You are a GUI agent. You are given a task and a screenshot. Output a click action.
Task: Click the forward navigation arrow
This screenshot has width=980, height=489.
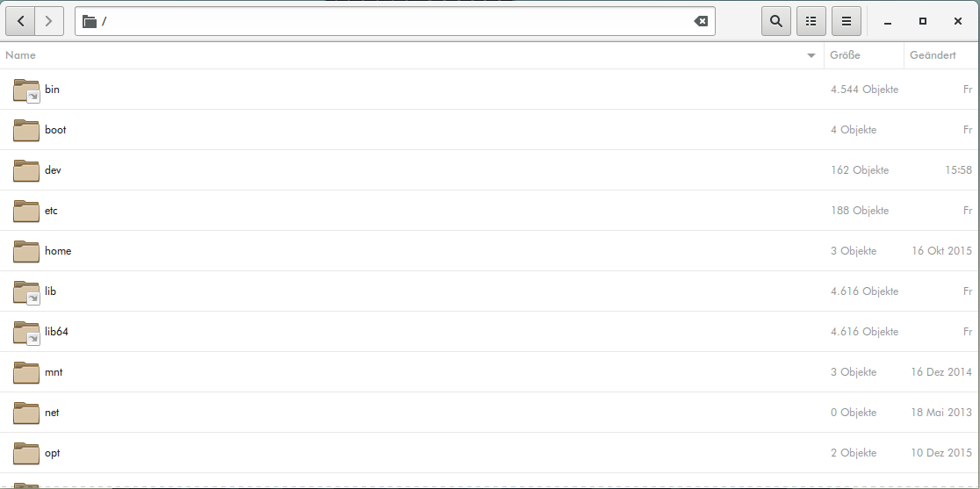coord(49,21)
